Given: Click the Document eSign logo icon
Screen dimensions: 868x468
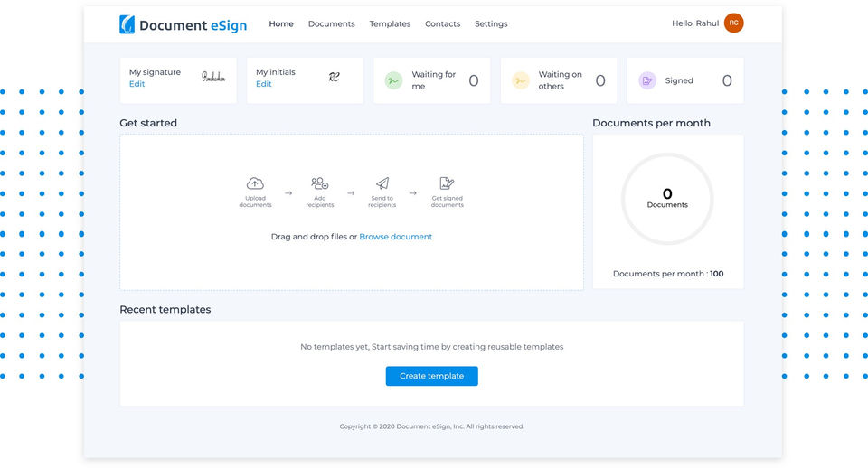Looking at the screenshot, I should pos(127,24).
